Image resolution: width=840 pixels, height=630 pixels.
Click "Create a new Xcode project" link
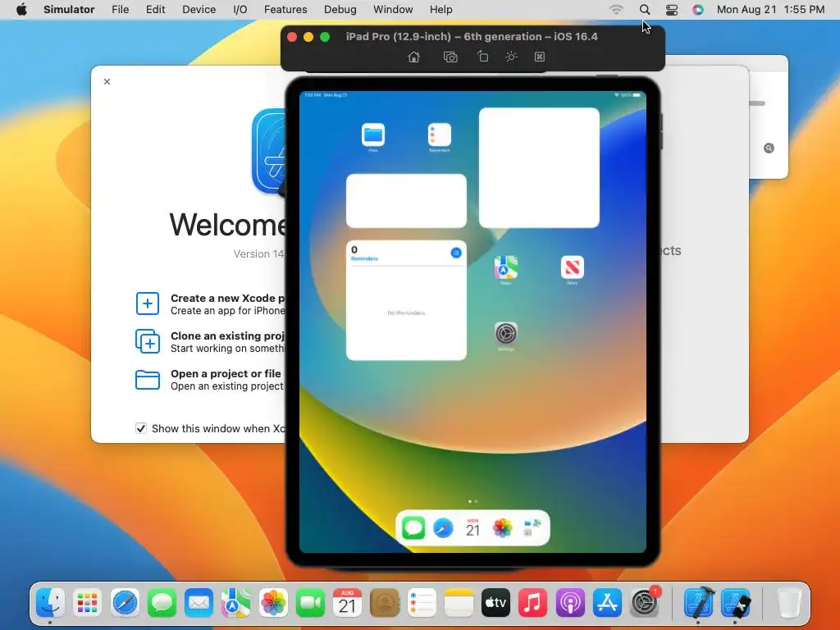pos(228,299)
